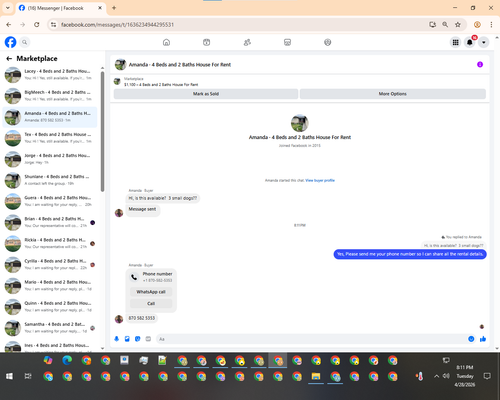Viewport: 500px width, 400px height.
Task: Click the WhatsApp call button
Action: (x=151, y=292)
